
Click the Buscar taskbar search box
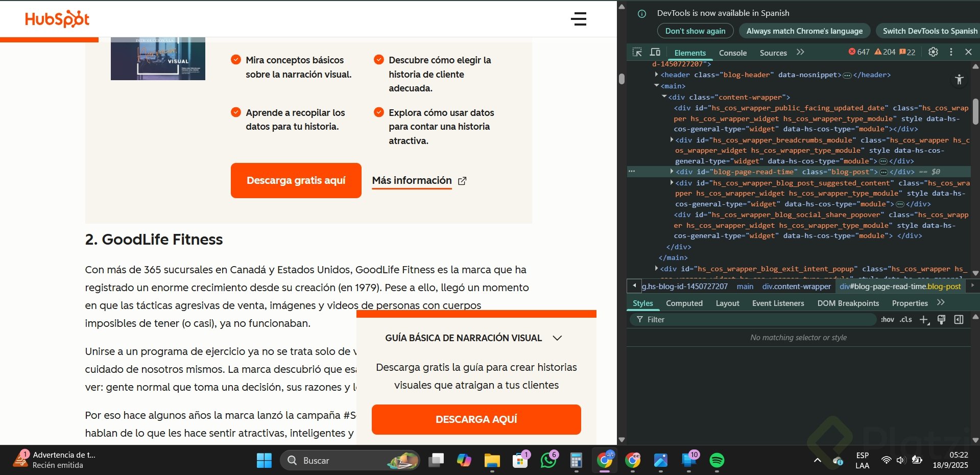point(350,460)
